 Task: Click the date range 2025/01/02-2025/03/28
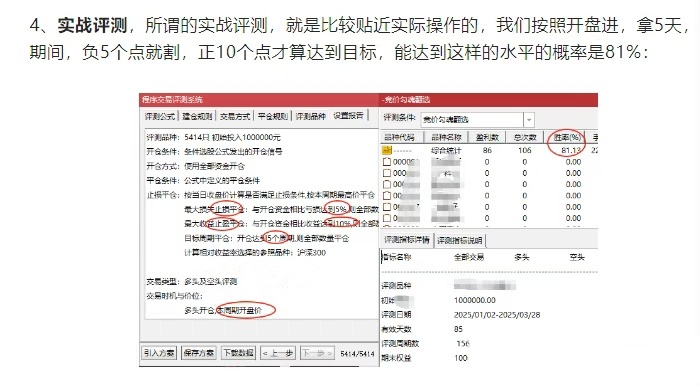point(497,315)
